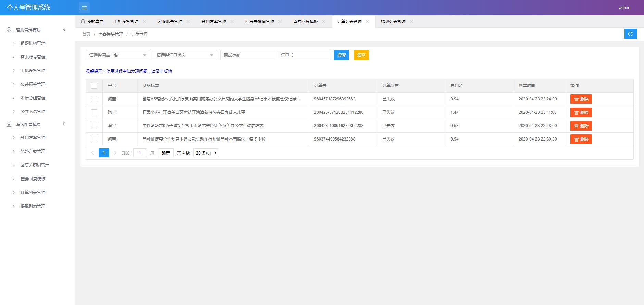
Task: Go to previous page arrow in pagination
Action: pos(92,153)
